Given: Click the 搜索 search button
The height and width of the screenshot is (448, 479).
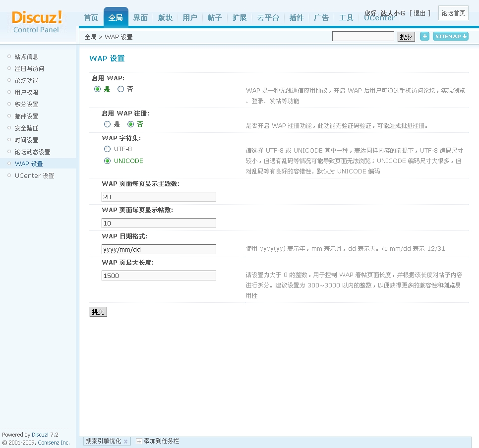Looking at the screenshot, I should [406, 37].
